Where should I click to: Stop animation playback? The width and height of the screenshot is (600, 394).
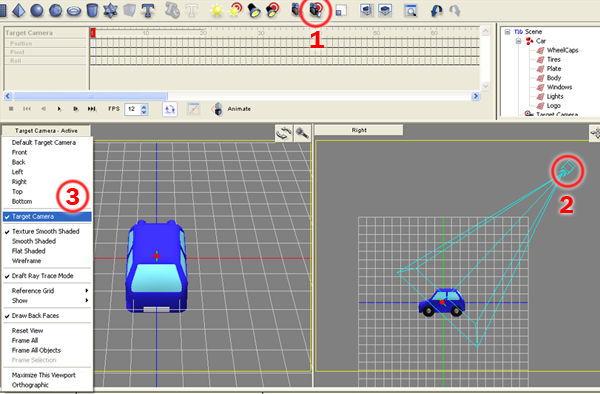click(11, 109)
